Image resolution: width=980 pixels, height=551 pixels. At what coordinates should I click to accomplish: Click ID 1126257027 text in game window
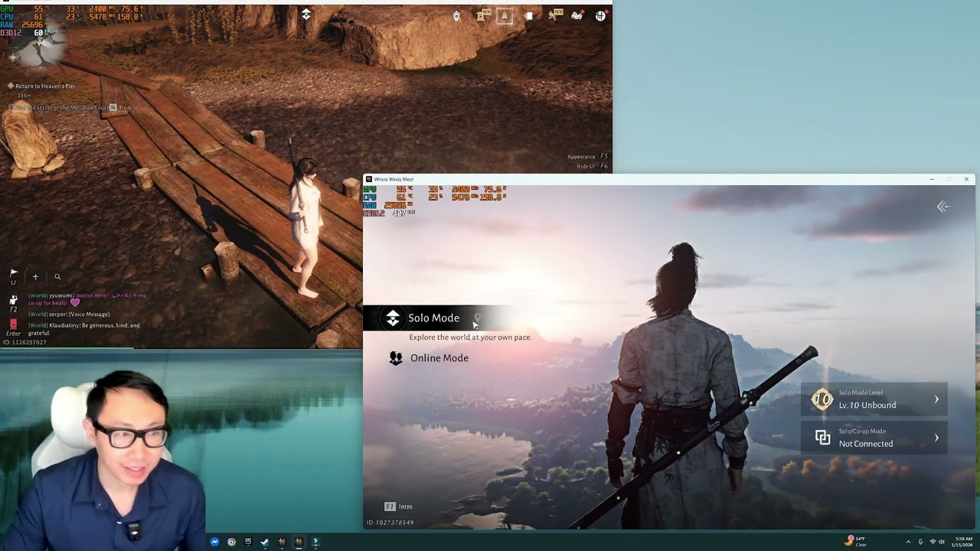(x=24, y=342)
